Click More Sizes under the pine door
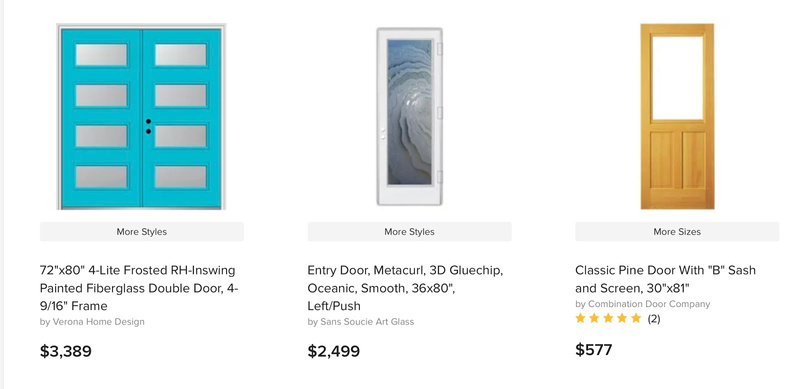 [x=677, y=232]
